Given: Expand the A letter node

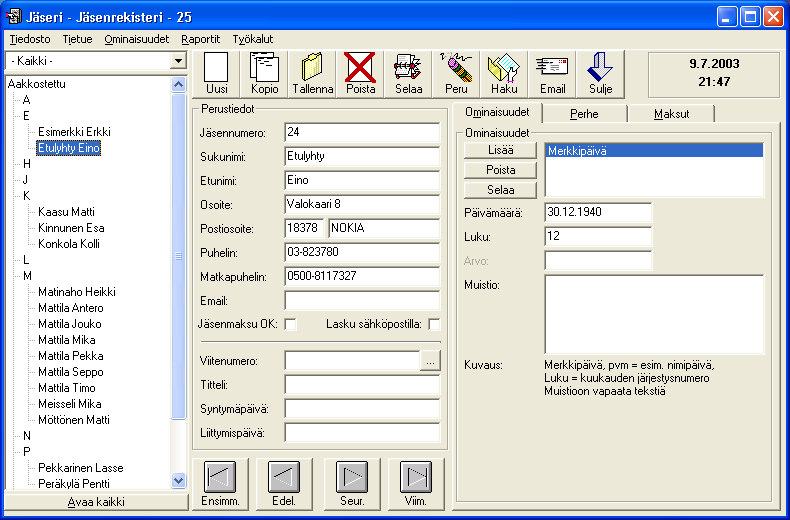Looking at the screenshot, I should pyautogui.click(x=26, y=100).
